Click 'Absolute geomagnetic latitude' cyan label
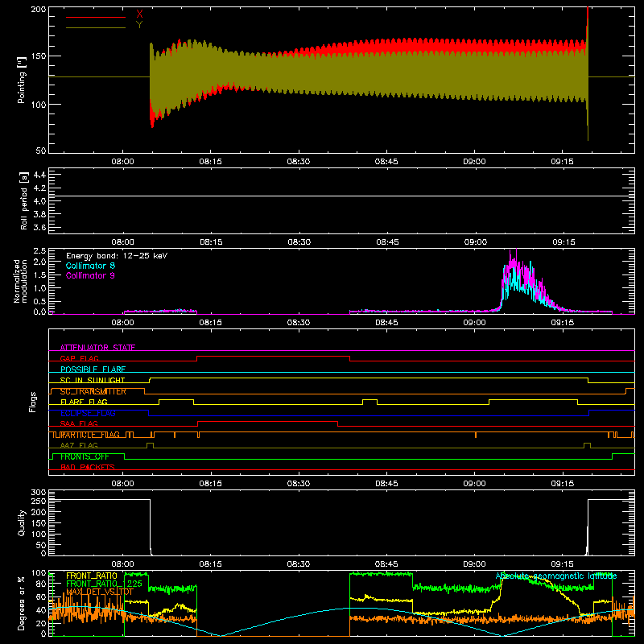This screenshot has height=644, width=644. 556,576
